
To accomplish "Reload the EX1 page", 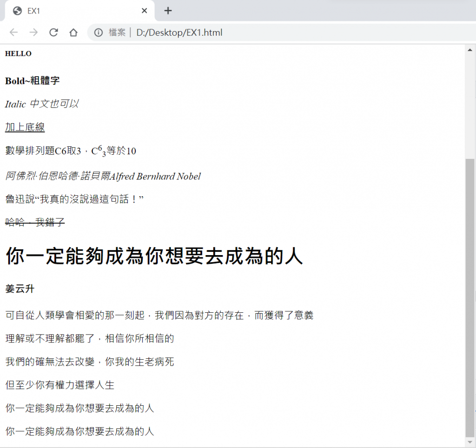I will (x=54, y=33).
